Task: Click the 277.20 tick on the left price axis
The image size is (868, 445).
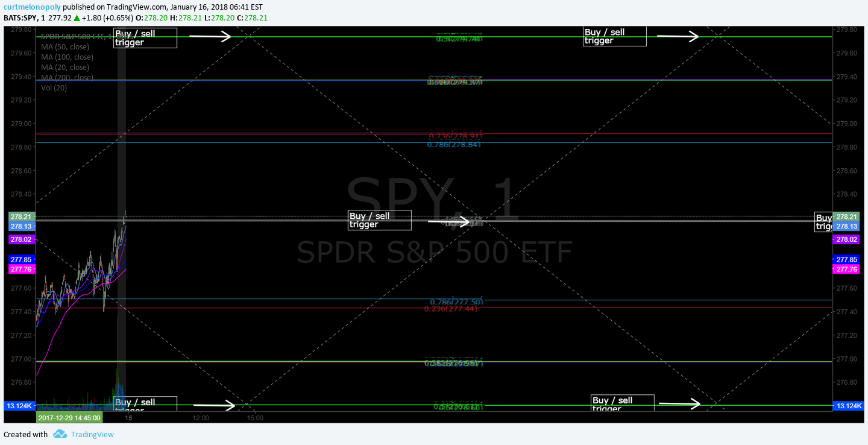Action: pos(22,335)
